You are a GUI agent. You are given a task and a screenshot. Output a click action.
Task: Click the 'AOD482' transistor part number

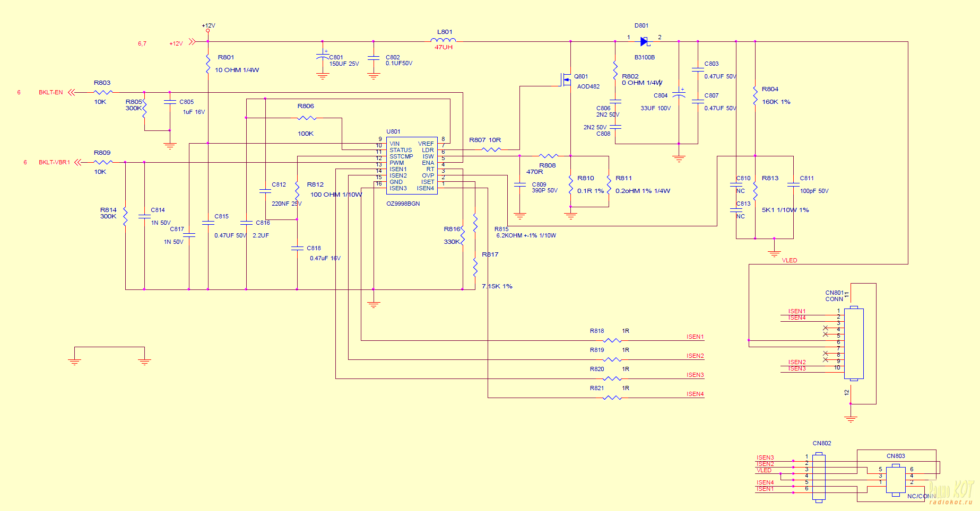point(588,86)
